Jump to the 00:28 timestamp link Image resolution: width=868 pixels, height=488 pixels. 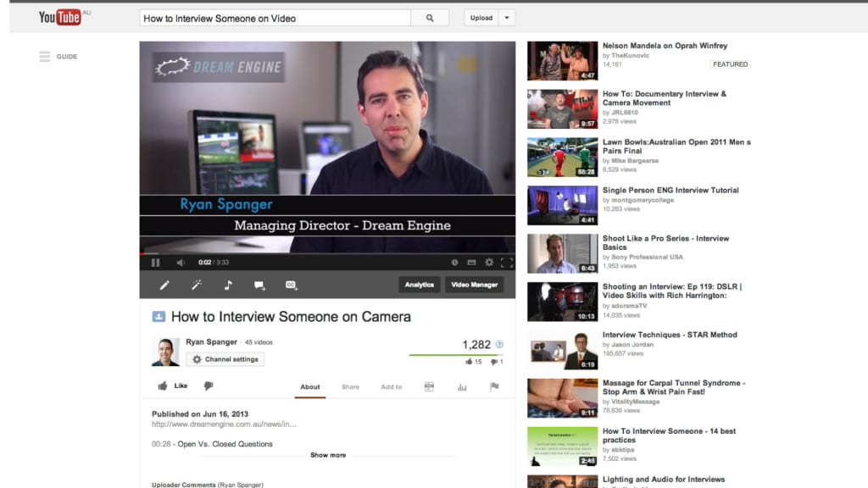(161, 444)
